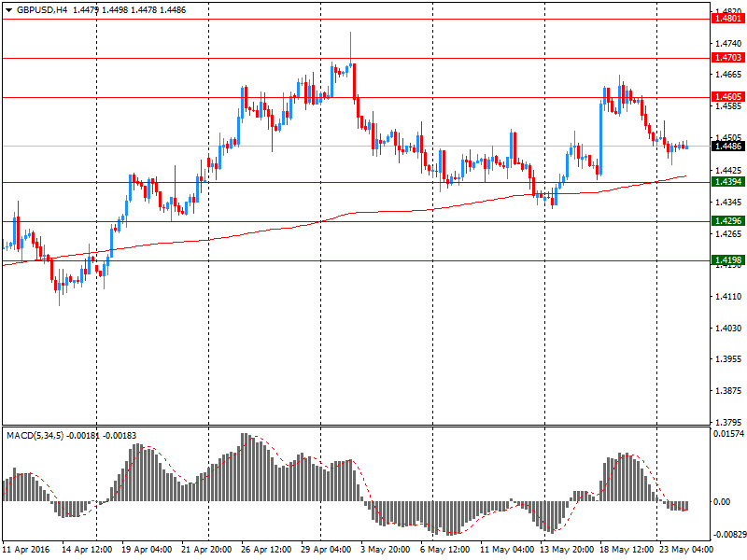Screen dimensions: 747x560
Task: Select the 1.3795 price scale value
Action: coord(728,423)
